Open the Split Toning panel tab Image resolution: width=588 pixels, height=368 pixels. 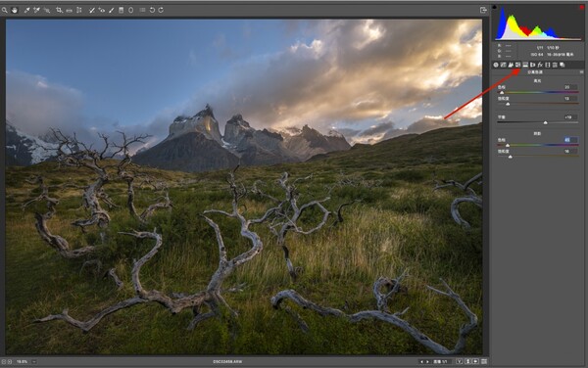(x=525, y=65)
